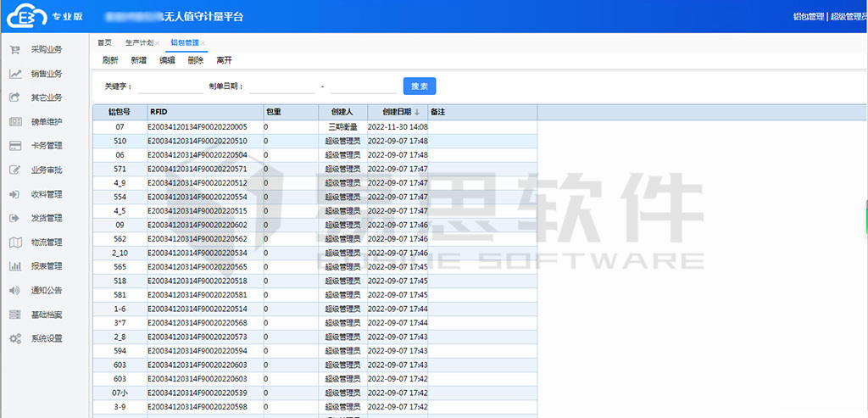Viewport: 868px width, 418px height.
Task: Close the 生产计划 tab
Action: (x=158, y=42)
